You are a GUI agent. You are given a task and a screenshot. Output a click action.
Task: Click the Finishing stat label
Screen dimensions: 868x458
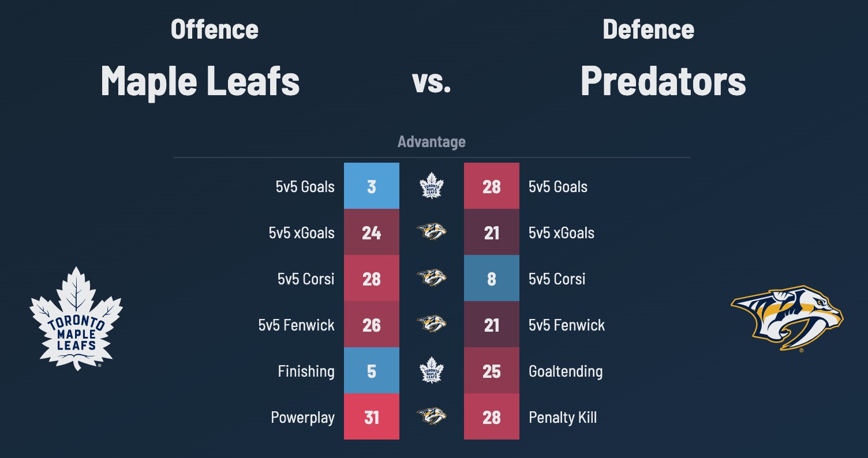pos(306,371)
